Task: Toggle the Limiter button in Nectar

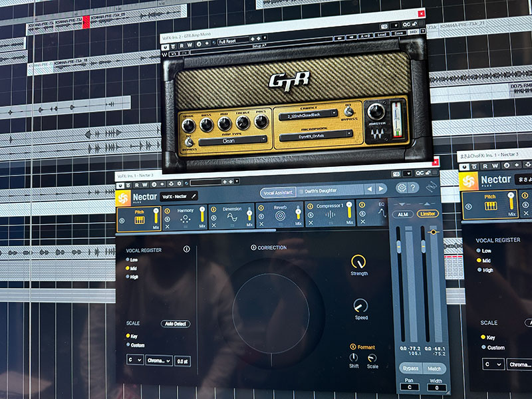Action: click(x=428, y=213)
